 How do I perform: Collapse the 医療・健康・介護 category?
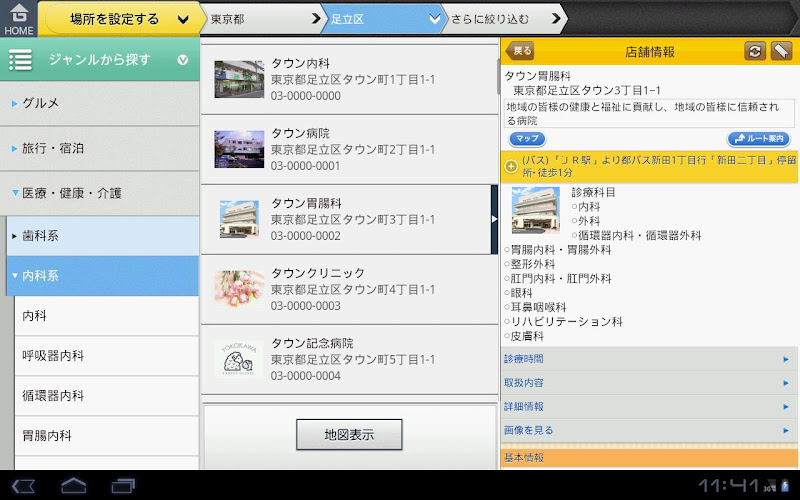[99, 193]
